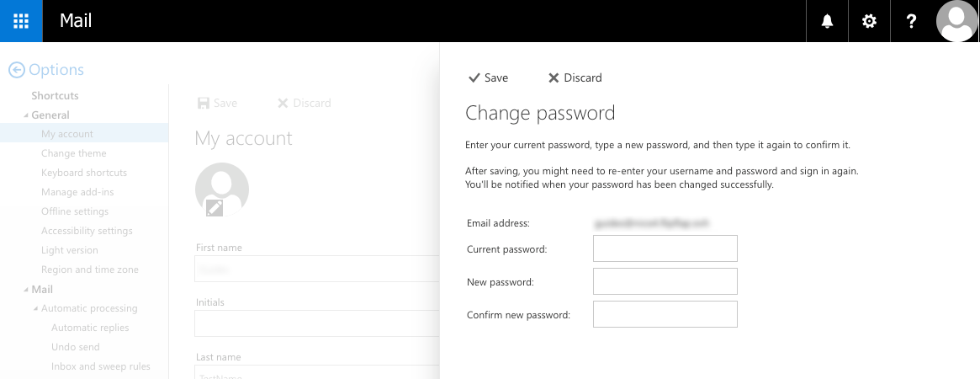Click the Current password field
The height and width of the screenshot is (379, 980).
pyautogui.click(x=665, y=248)
